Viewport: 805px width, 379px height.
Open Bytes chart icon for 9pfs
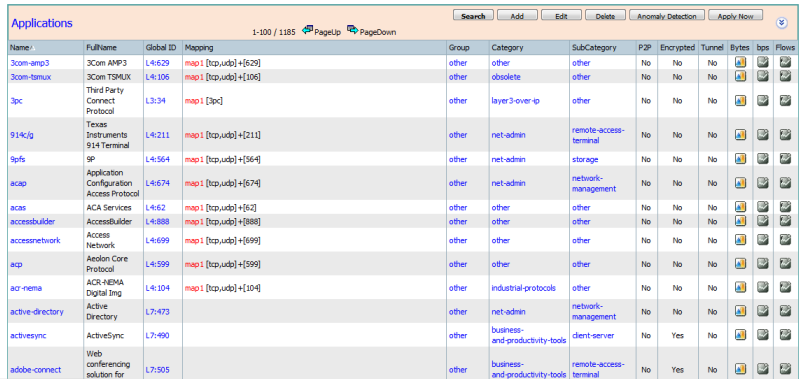click(x=740, y=159)
